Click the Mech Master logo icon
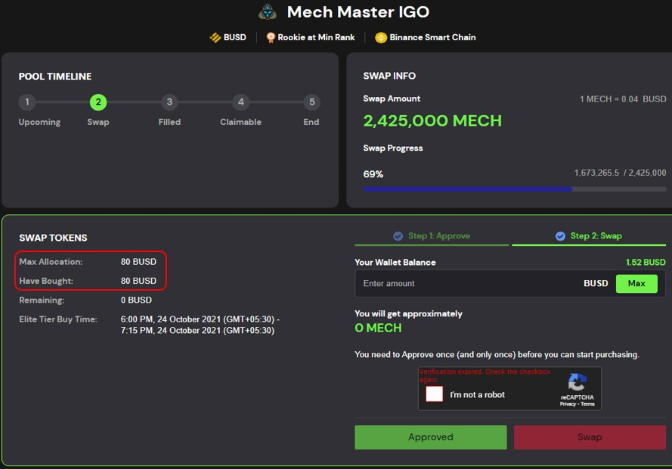Viewport: 672px width, 469px height. (x=267, y=12)
